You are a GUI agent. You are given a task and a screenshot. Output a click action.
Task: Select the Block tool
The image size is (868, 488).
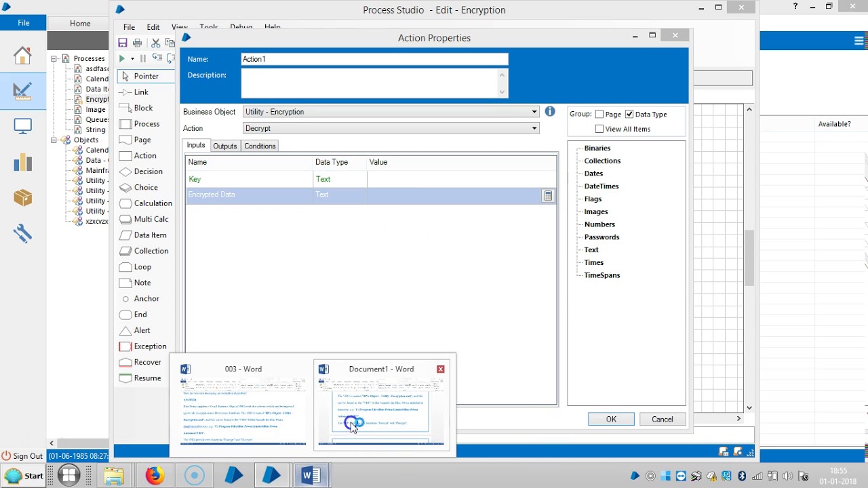click(144, 108)
